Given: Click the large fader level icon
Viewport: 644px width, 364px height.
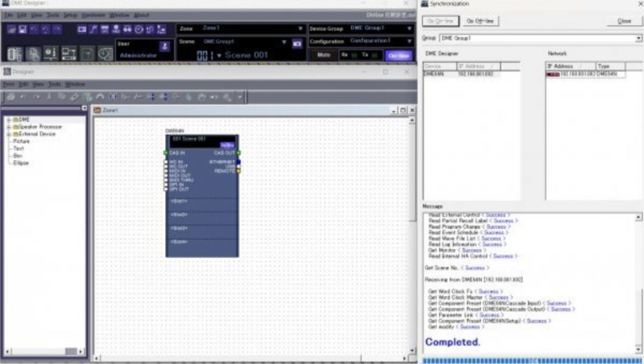Looking at the screenshot, I should coord(51,54).
